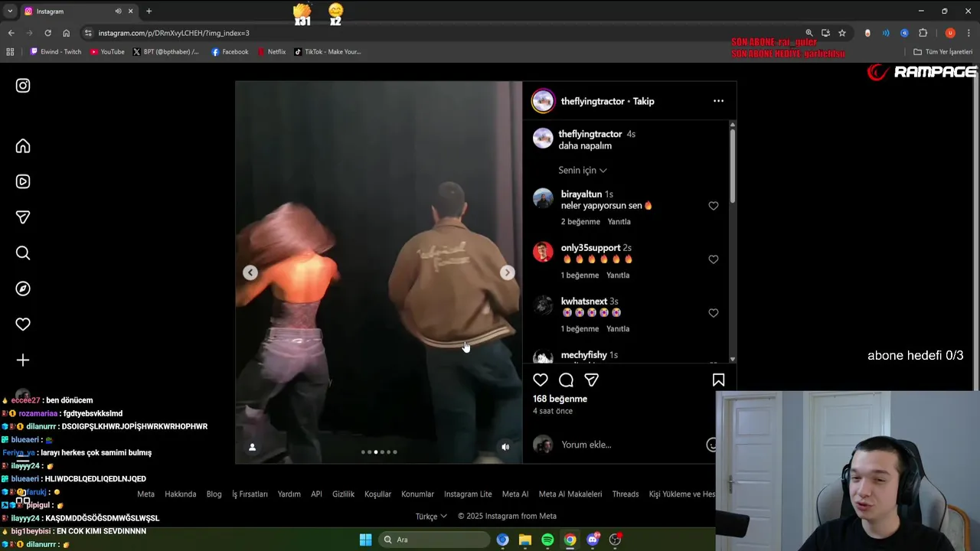Open the '168 beğenme' likes list
The image size is (980, 551).
560,399
